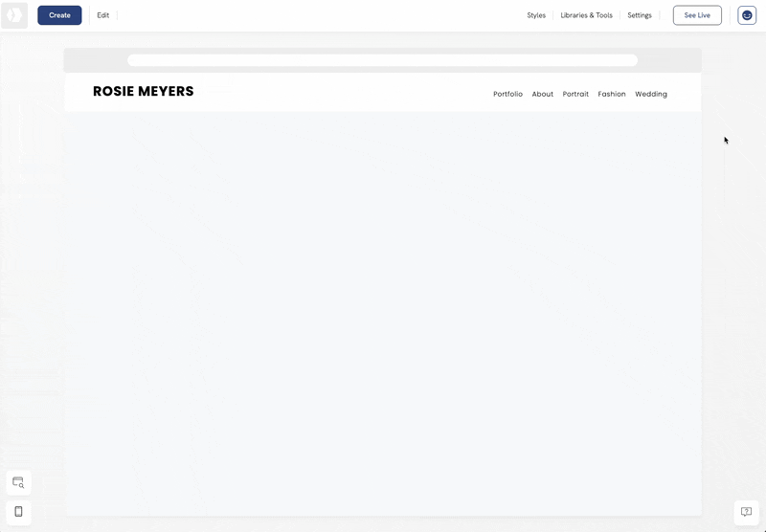Click the app logo icon
Image resolution: width=766 pixels, height=532 pixels.
(x=14, y=15)
